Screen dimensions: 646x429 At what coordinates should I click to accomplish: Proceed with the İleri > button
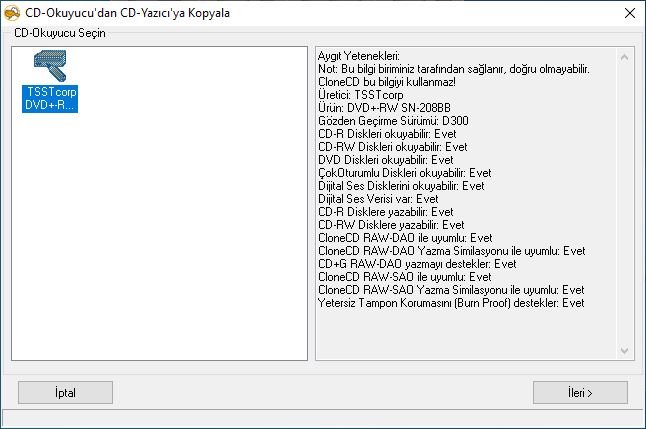click(x=580, y=392)
